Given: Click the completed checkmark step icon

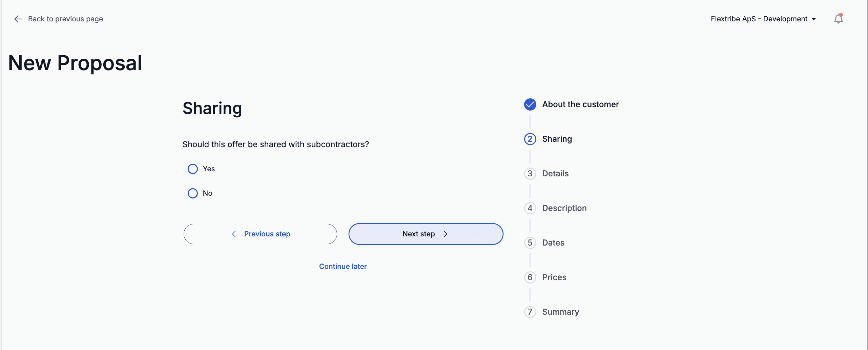Looking at the screenshot, I should tap(530, 104).
